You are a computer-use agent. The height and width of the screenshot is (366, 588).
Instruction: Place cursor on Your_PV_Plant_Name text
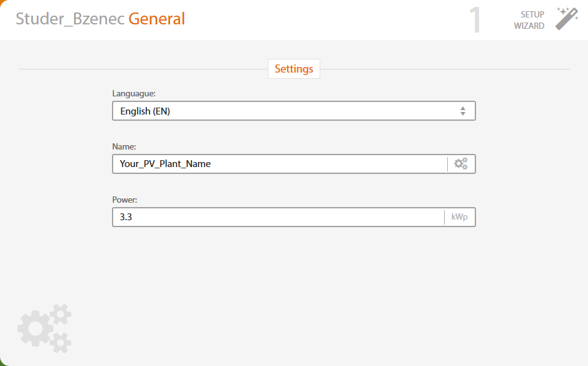(165, 164)
